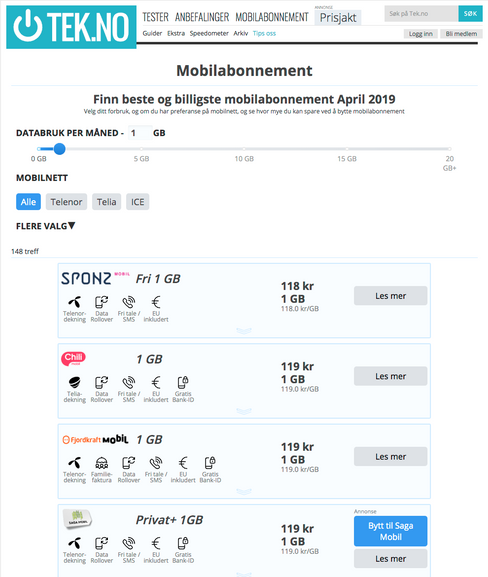This screenshot has width=488, height=577.
Task: Expand details chevron under Chilli card
Action: (x=244, y=411)
